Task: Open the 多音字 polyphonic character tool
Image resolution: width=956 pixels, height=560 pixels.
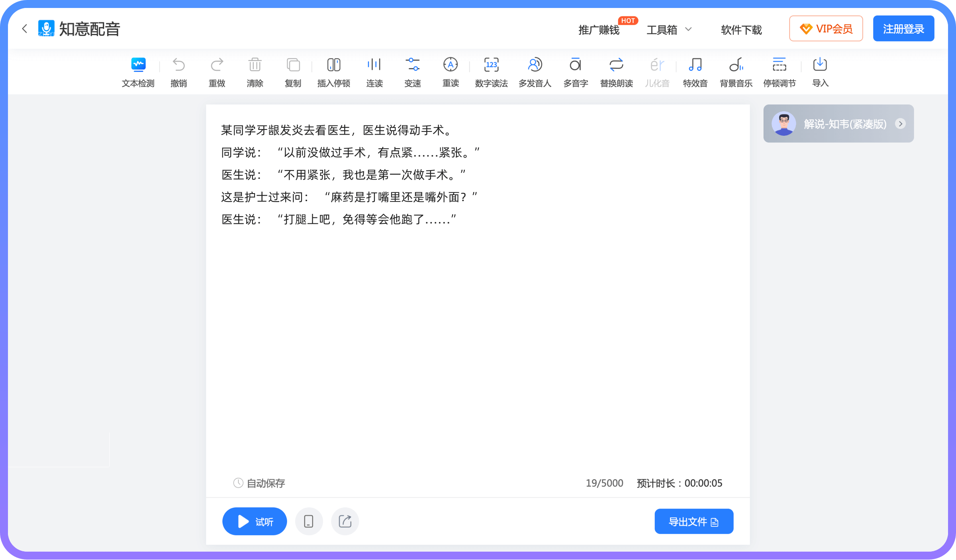Action: tap(575, 72)
